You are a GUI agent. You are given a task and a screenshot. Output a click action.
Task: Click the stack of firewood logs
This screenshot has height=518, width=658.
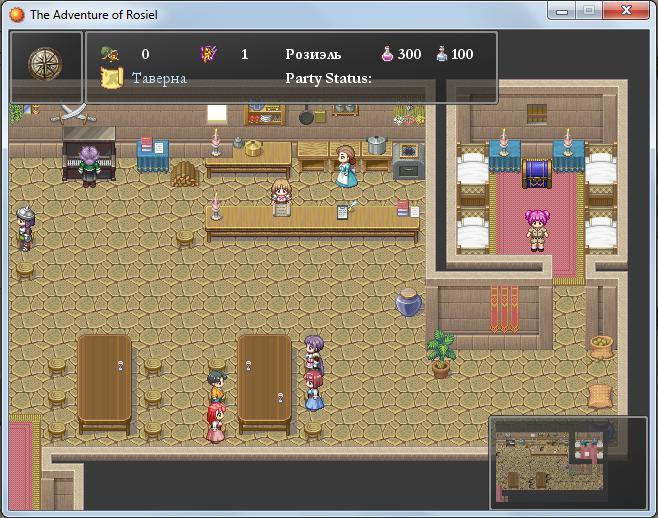coord(184,174)
